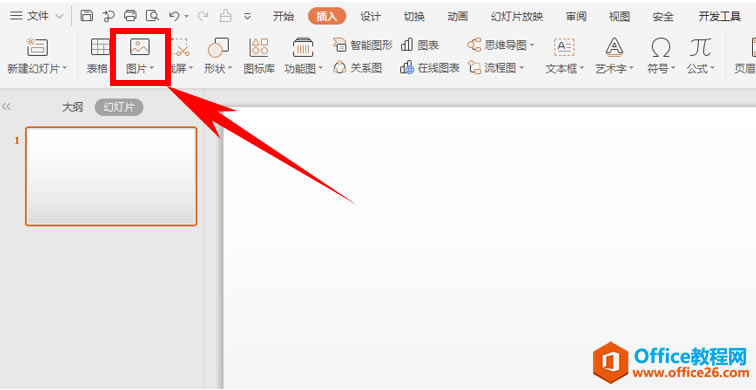Expand the 图片 dropdown arrow
The image size is (756, 390).
(151, 68)
